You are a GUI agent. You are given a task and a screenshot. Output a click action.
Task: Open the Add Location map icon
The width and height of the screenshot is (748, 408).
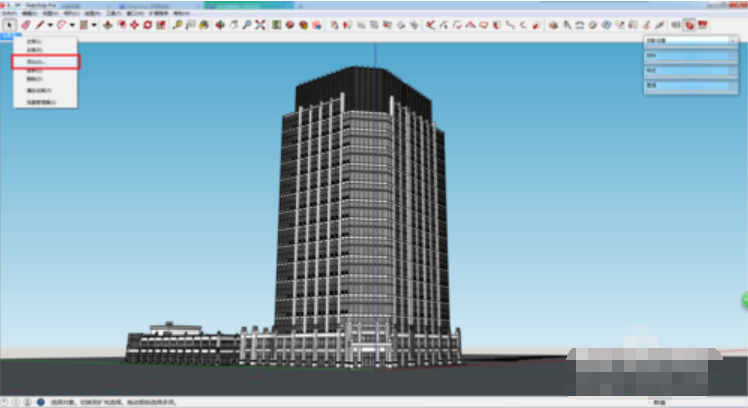pyautogui.click(x=276, y=25)
